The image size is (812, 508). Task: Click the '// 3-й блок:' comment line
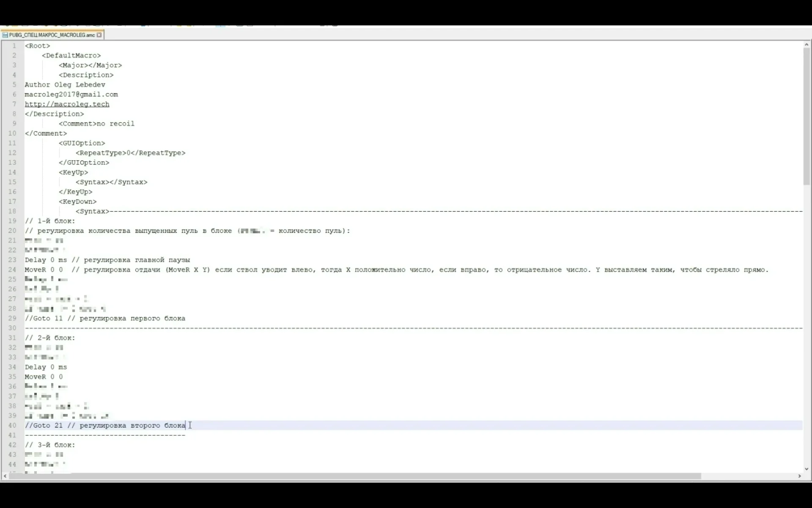[x=50, y=445]
